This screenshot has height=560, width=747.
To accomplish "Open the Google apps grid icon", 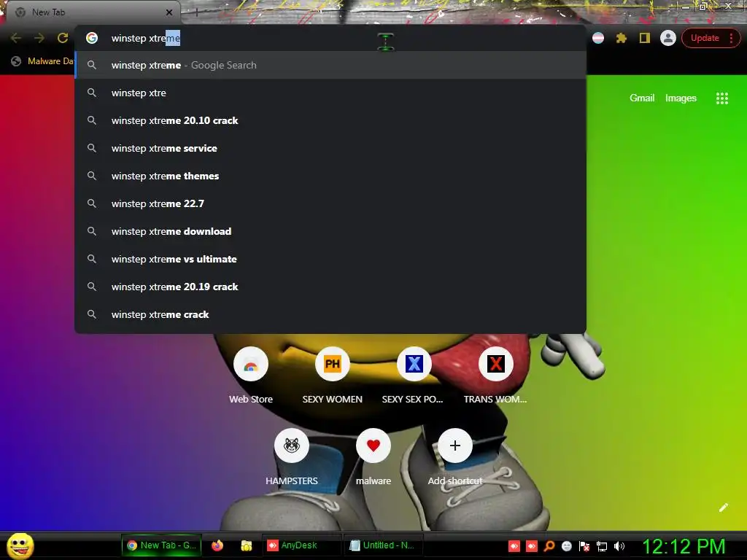I will [x=721, y=98].
